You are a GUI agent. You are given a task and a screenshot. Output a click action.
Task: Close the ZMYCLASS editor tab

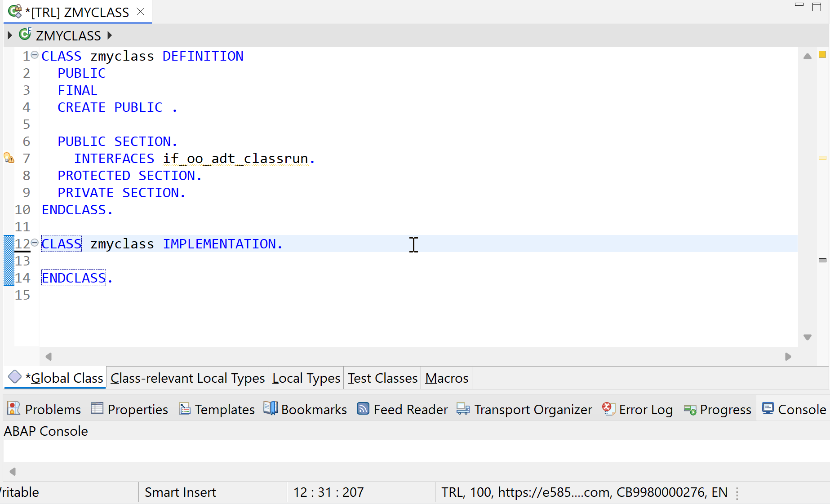coord(141,12)
